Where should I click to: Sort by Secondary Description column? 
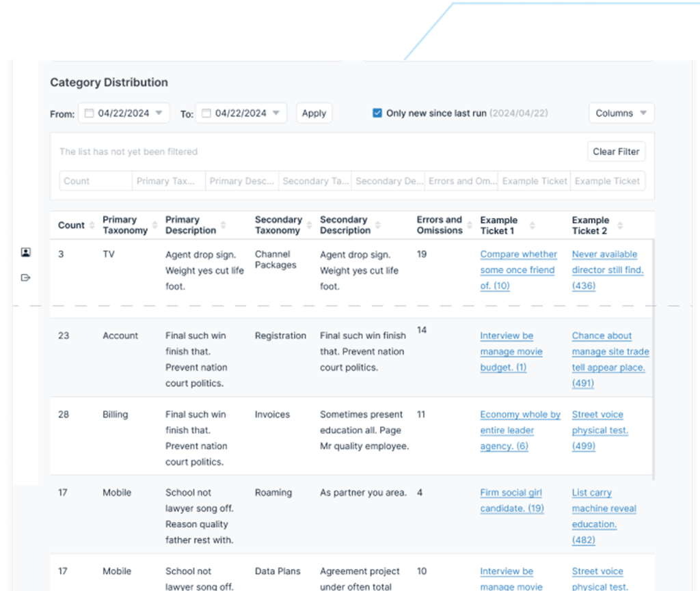[378, 225]
